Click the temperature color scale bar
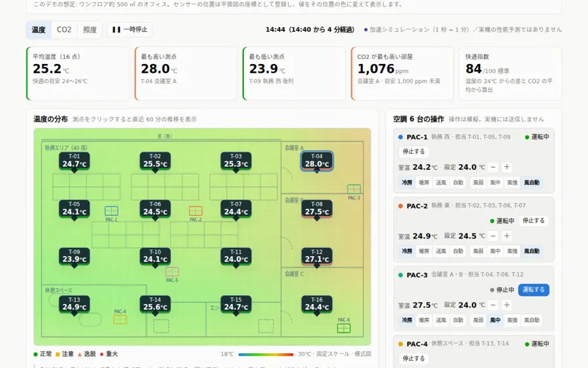This screenshot has height=368, width=588. [x=266, y=354]
